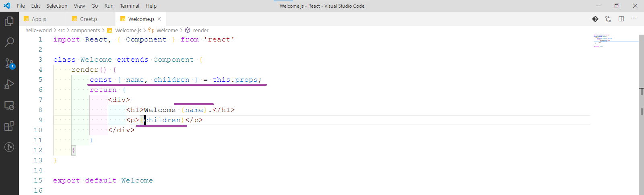Click 'import' keyword on line 1
Image resolution: width=644 pixels, height=195 pixels.
[x=67, y=39]
